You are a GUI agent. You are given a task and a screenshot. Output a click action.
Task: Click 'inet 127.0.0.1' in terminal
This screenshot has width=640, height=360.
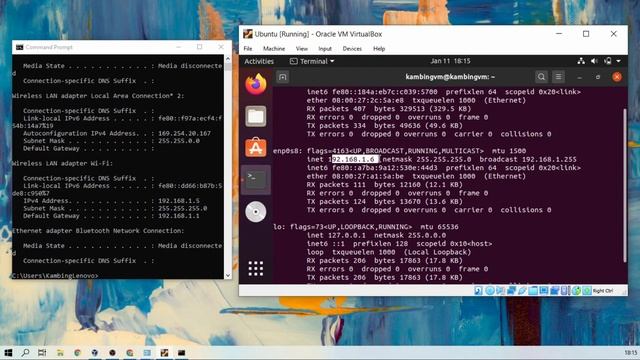[x=336, y=235]
